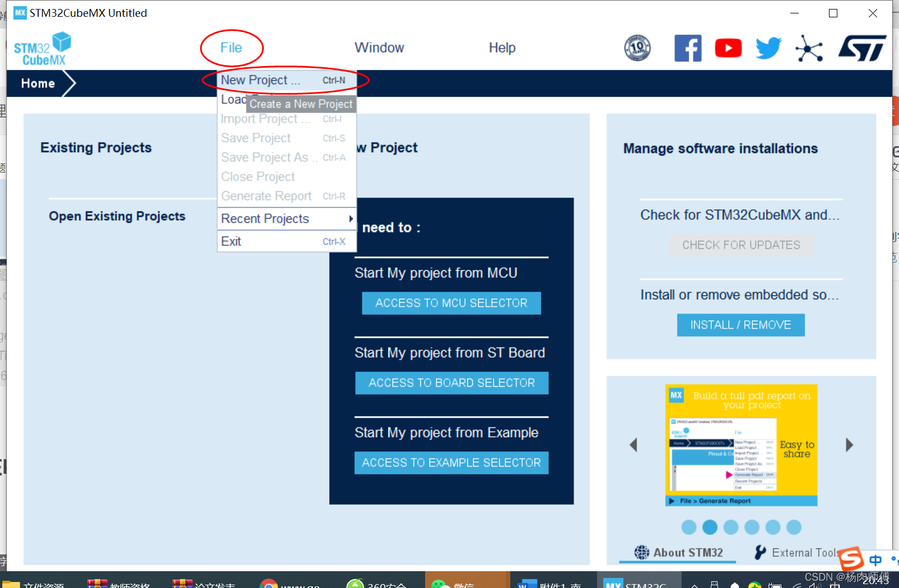Open the File menu
This screenshot has width=899, height=588.
click(231, 48)
